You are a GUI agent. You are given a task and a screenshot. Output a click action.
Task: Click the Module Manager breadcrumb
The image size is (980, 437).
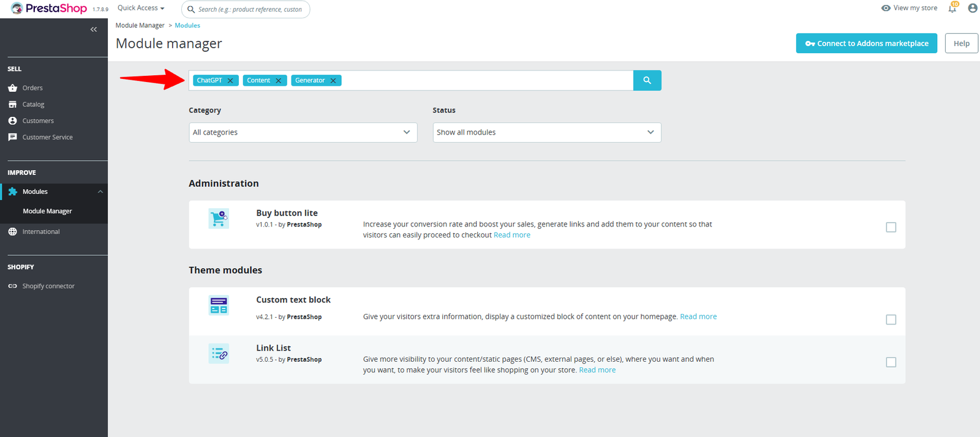(140, 25)
